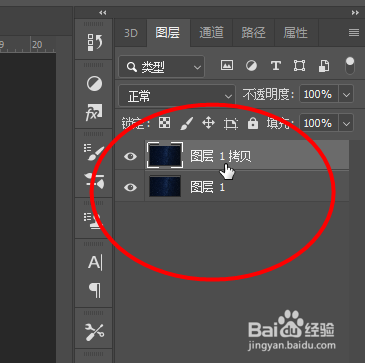
Task: Open the Tool Presets panel icon
Action: click(95, 332)
